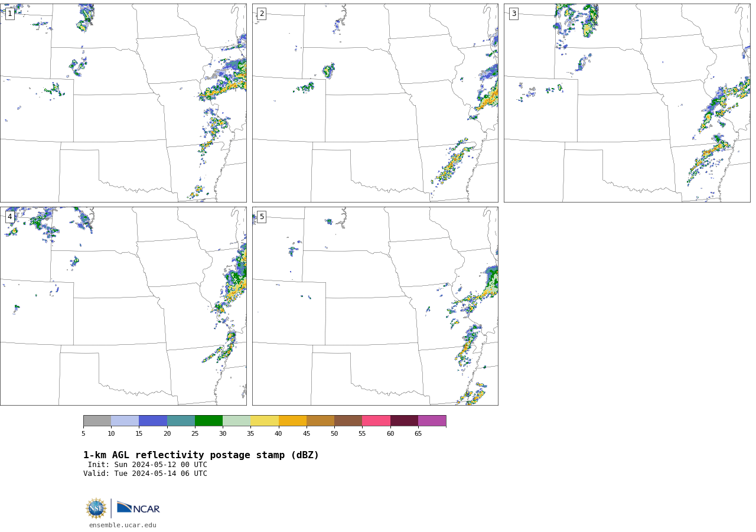Click the maroon 60-65 dBZ swatch
This screenshot has width=756, height=532.
point(404,420)
